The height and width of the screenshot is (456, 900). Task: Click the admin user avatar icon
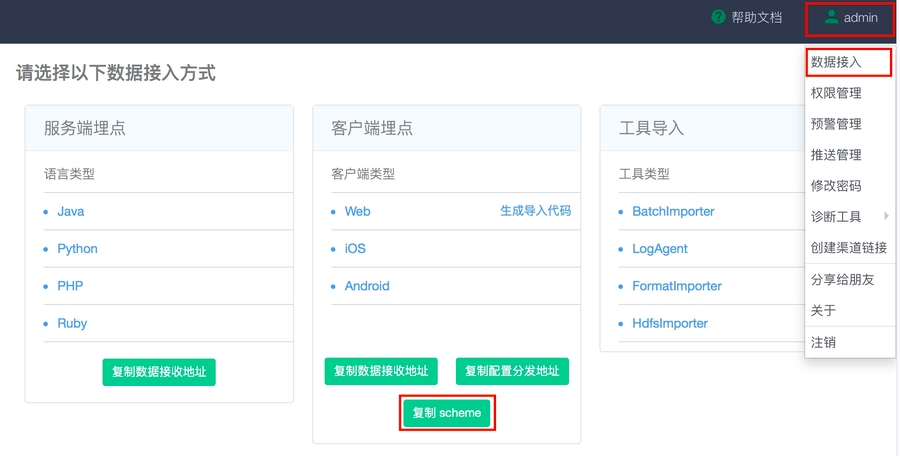tap(831, 17)
